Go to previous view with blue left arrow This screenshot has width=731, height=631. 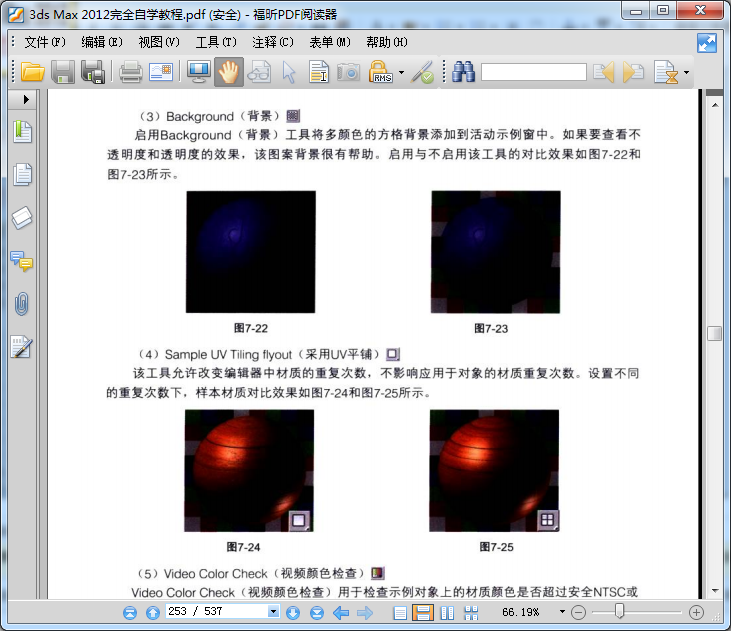[341, 612]
